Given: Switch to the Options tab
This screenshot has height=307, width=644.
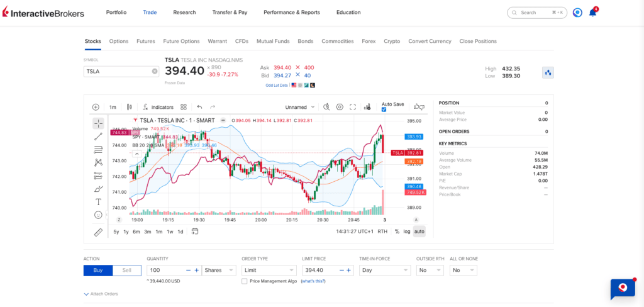Looking at the screenshot, I should (x=119, y=41).
